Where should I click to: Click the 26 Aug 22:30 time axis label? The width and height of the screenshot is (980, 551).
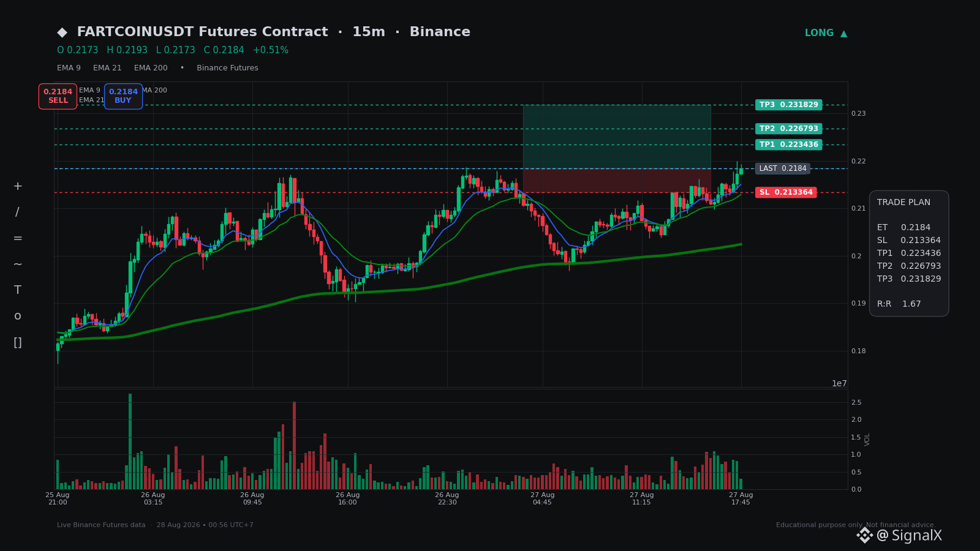pyautogui.click(x=447, y=499)
